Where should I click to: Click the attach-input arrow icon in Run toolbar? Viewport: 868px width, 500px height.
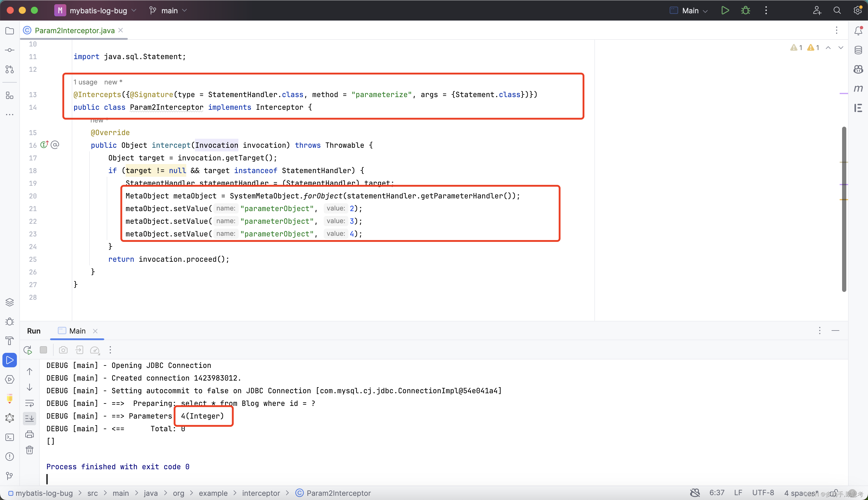(79, 350)
